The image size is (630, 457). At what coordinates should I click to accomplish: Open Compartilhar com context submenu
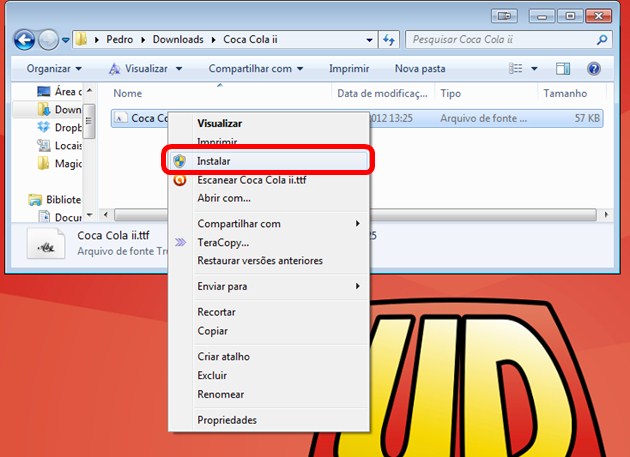pyautogui.click(x=239, y=224)
